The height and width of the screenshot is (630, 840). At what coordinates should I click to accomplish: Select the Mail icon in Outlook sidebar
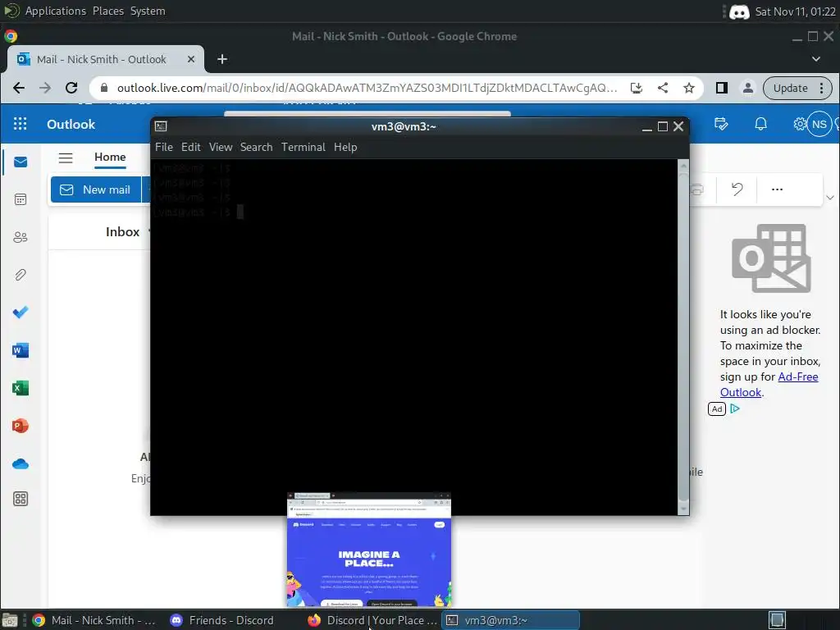(21, 162)
